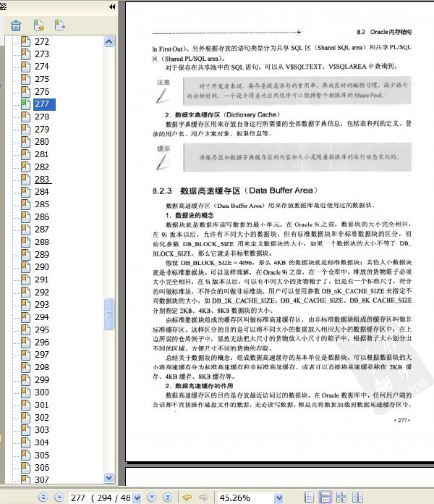Image resolution: width=434 pixels, height=504 pixels.
Task: Open bookmark 297
Action: pyautogui.click(x=42, y=355)
